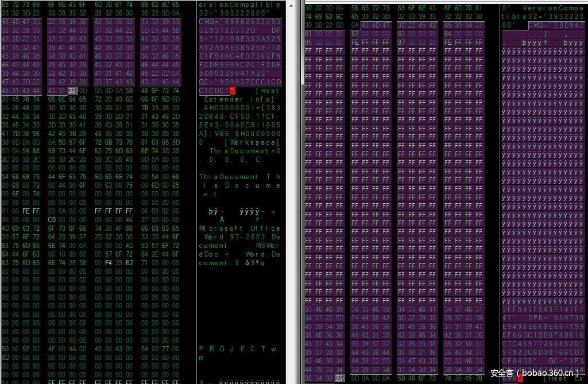Click 'CMG="EBE947' in right ASCII column

click(x=556, y=25)
